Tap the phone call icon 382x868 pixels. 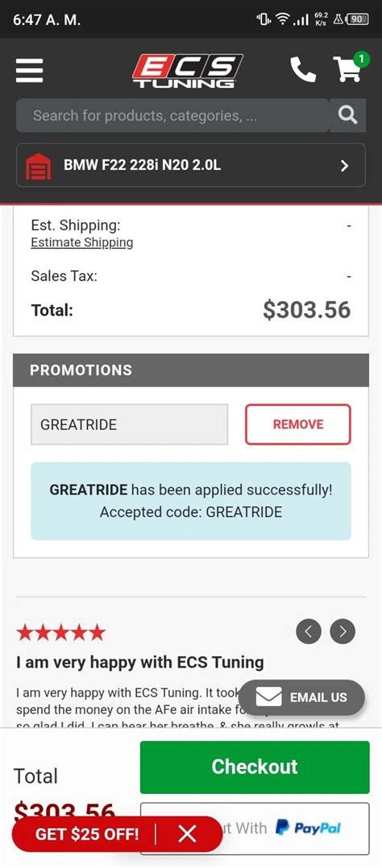303,70
